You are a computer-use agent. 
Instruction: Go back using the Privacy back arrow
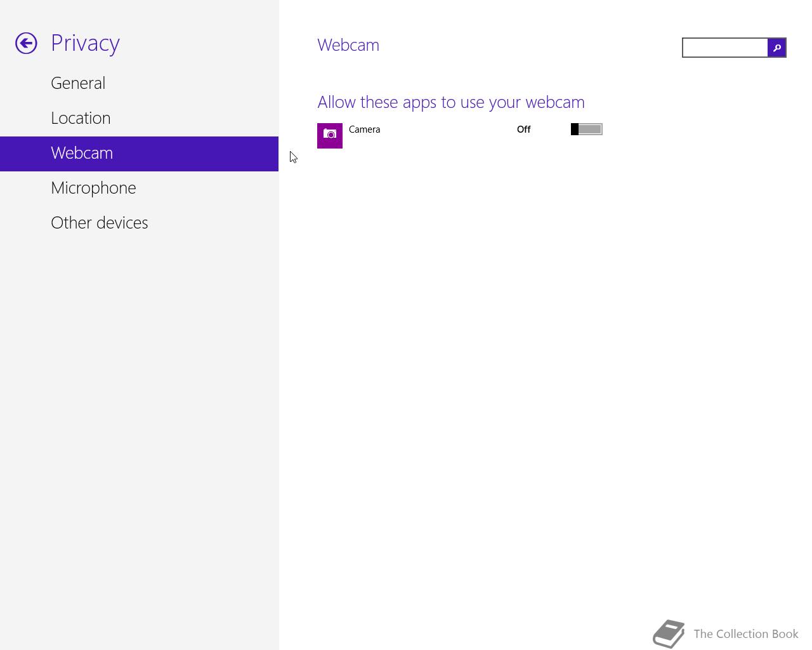[26, 43]
